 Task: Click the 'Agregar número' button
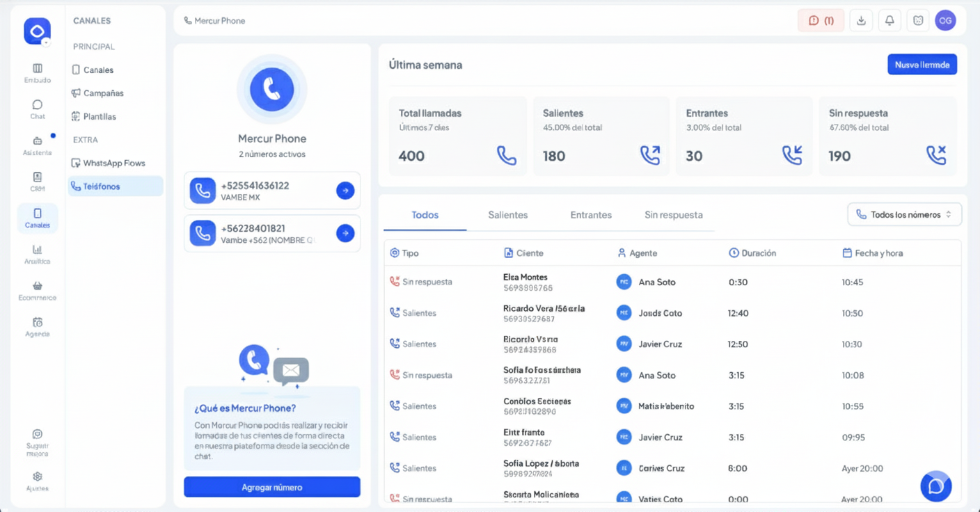[272, 487]
